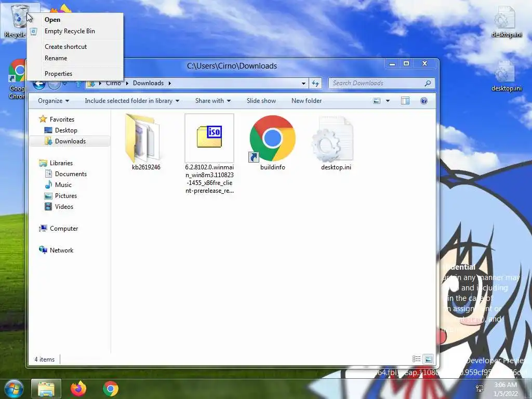Select Google Chrome desktop shortcut
The width and height of the screenshot is (532, 399).
click(x=16, y=79)
